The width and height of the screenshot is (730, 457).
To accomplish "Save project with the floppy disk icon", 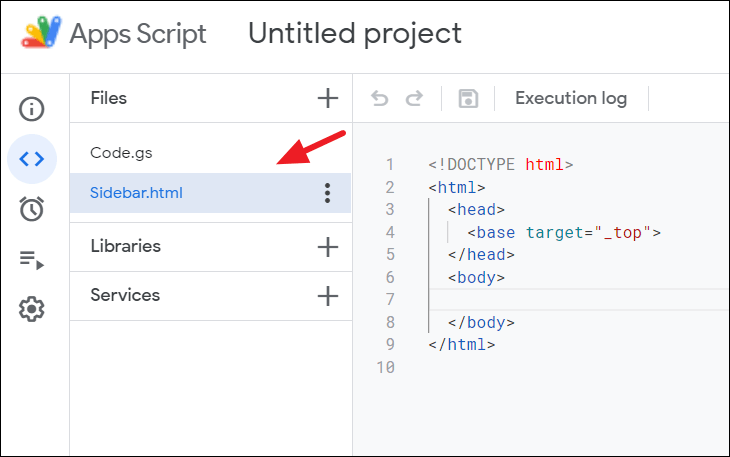I will (468, 98).
